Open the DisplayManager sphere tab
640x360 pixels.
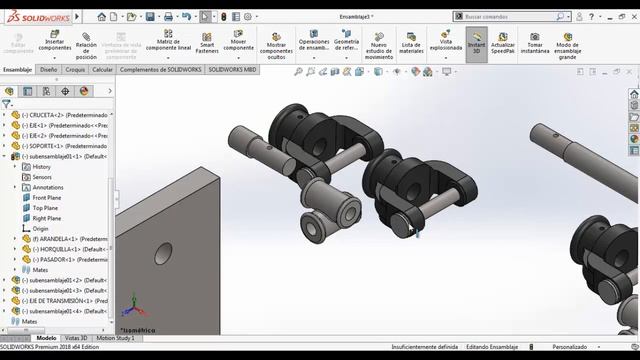tap(84, 91)
